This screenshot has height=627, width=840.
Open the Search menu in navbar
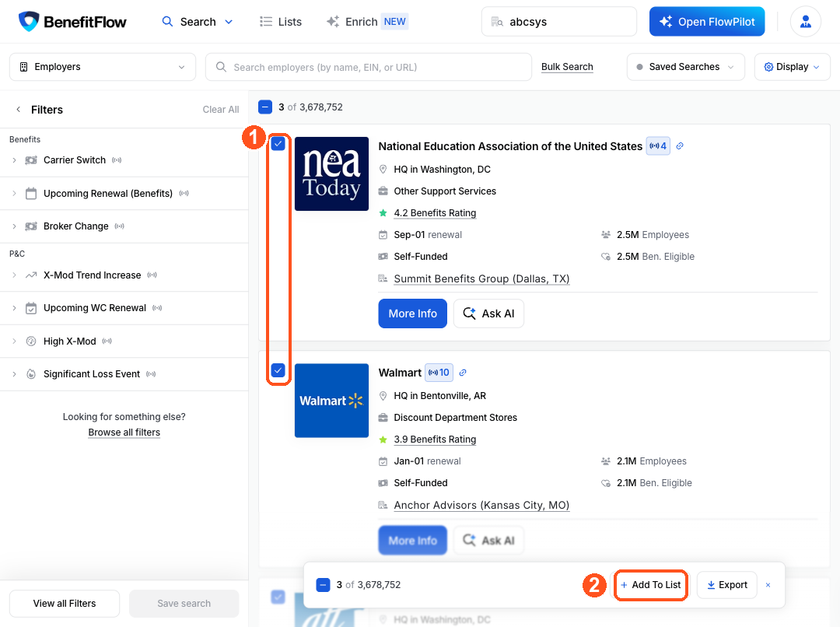pyautogui.click(x=198, y=22)
